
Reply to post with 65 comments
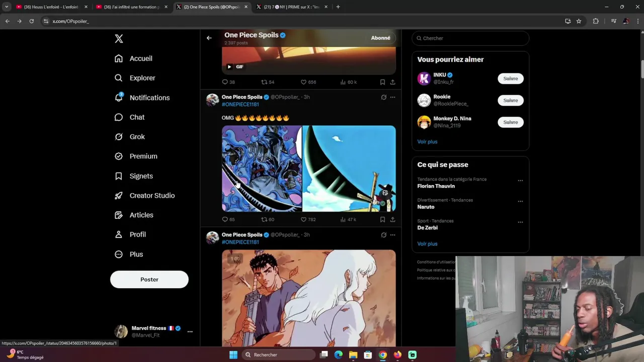[228, 219]
